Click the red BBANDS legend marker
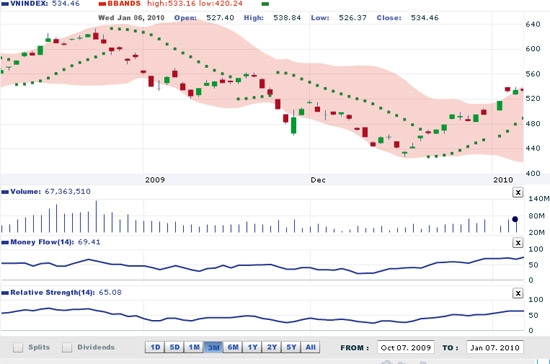The width and height of the screenshot is (550, 364). click(102, 4)
